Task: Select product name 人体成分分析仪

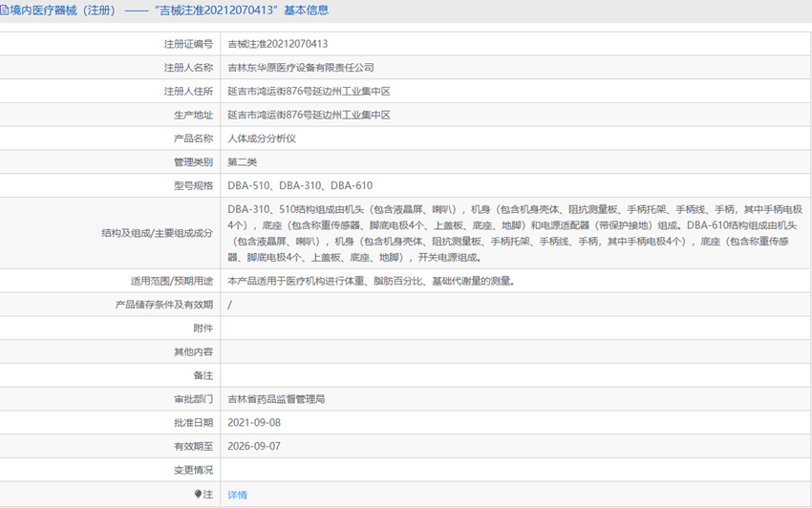Action: pos(262,138)
